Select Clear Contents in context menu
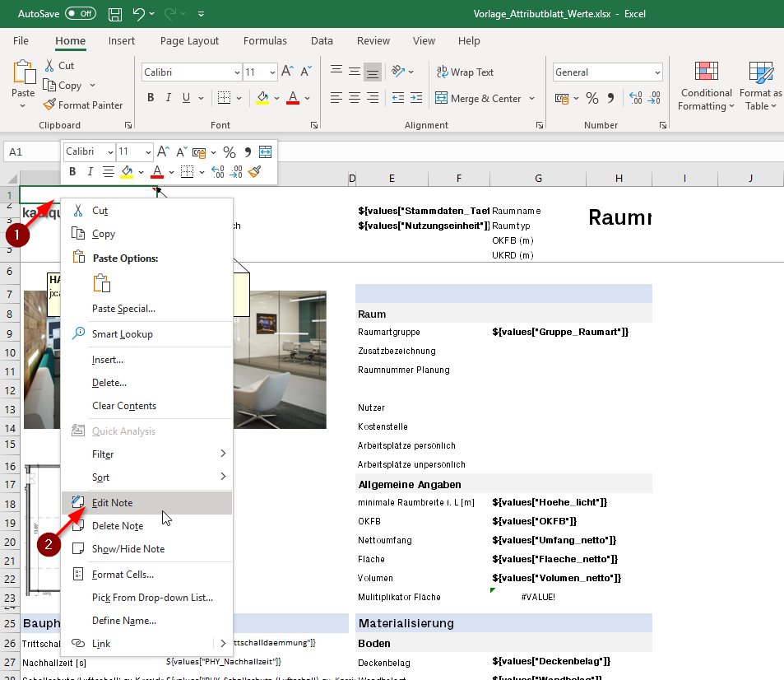This screenshot has width=784, height=680. [x=146, y=406]
